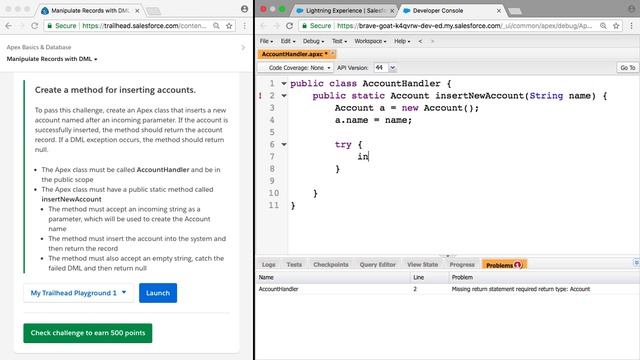Reload the Developer Console page
This screenshot has width=640, height=360.
(289, 26)
